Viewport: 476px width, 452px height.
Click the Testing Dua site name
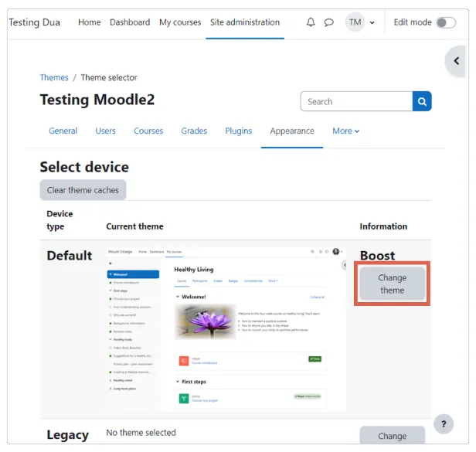click(x=34, y=22)
